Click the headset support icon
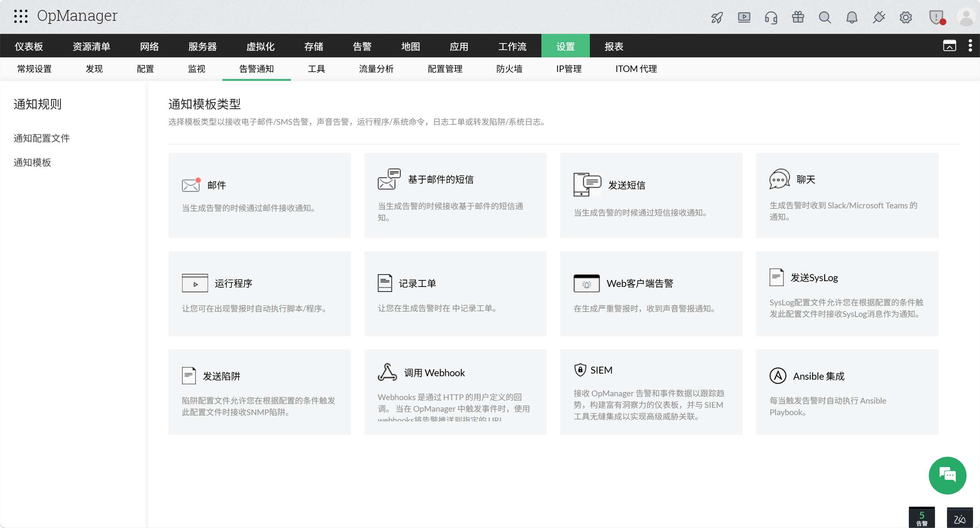 click(x=771, y=17)
